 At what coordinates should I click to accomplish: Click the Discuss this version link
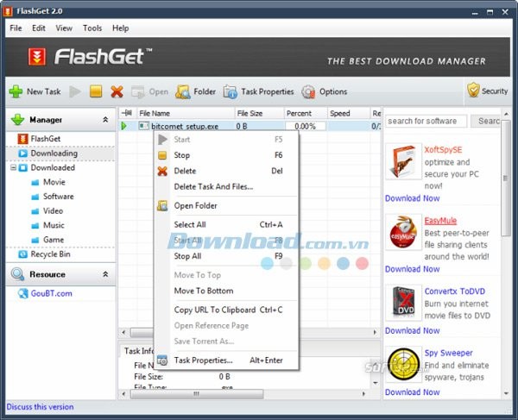click(40, 407)
